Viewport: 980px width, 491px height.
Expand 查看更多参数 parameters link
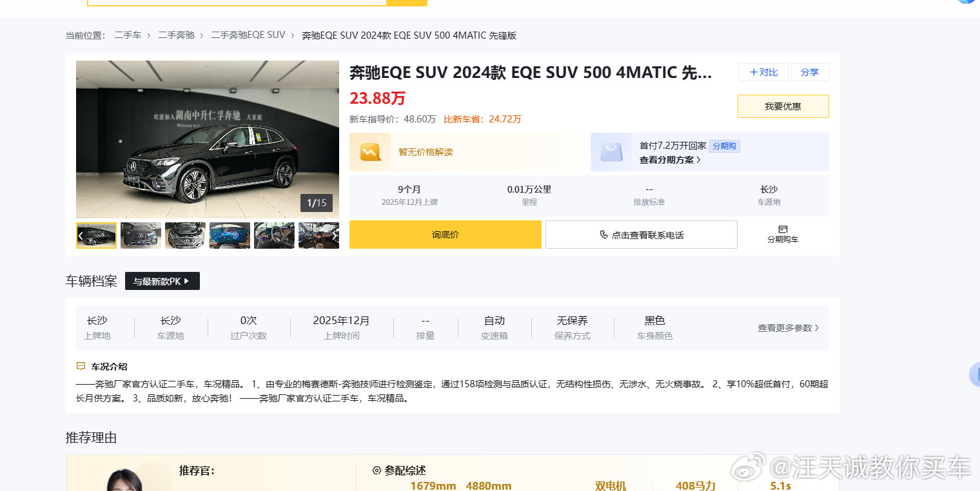point(788,328)
